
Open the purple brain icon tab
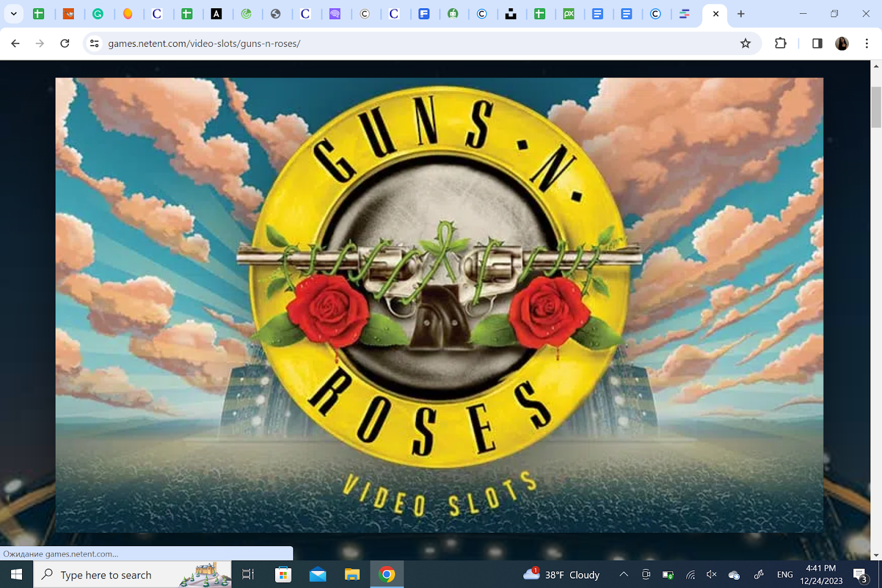335,14
